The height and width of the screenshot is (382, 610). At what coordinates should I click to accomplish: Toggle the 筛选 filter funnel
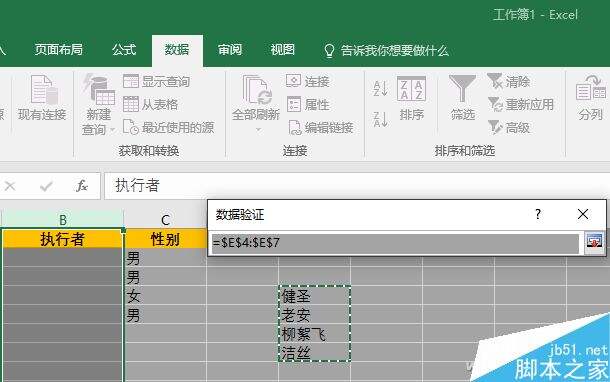[462, 97]
